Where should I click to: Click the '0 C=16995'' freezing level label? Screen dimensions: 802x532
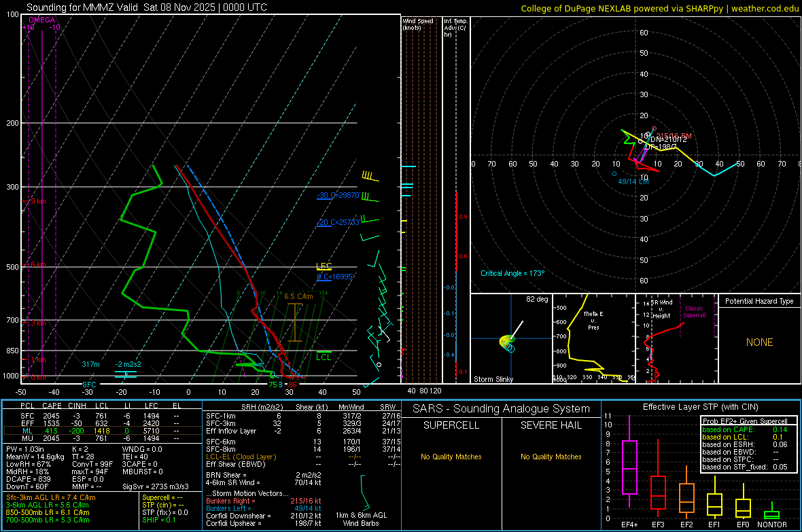point(335,277)
